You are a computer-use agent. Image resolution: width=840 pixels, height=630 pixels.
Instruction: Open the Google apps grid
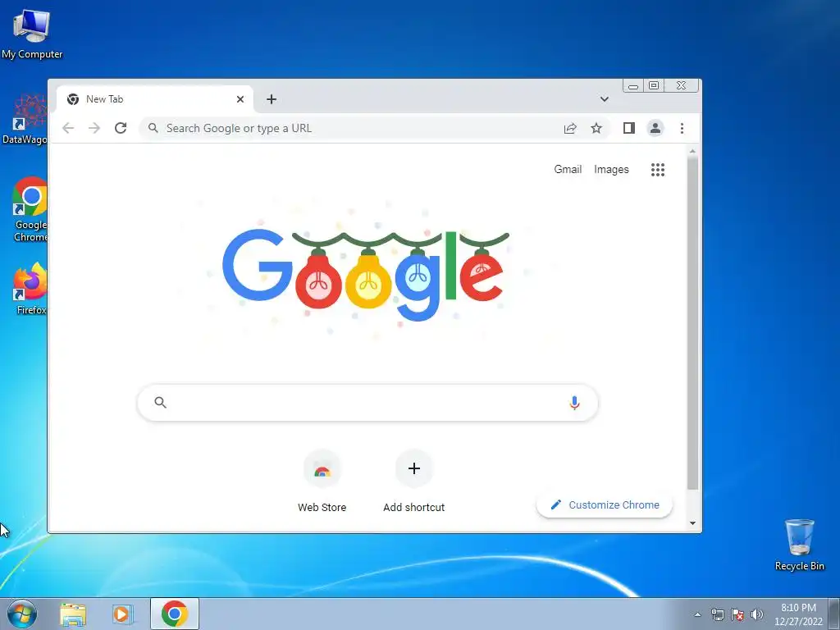click(x=658, y=170)
